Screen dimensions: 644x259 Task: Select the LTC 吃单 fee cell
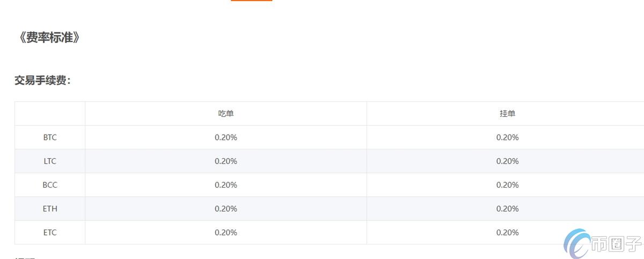click(x=226, y=161)
